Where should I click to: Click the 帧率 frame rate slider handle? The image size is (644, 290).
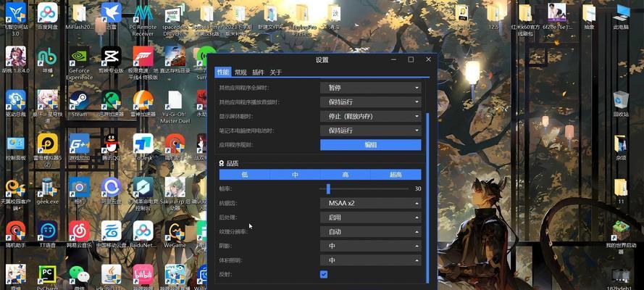coord(328,189)
